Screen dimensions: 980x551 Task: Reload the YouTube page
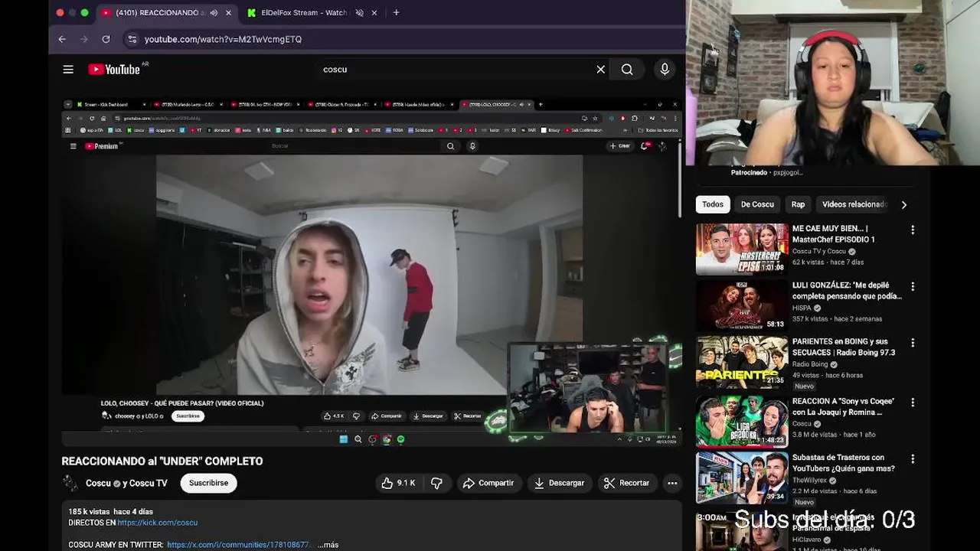click(106, 39)
